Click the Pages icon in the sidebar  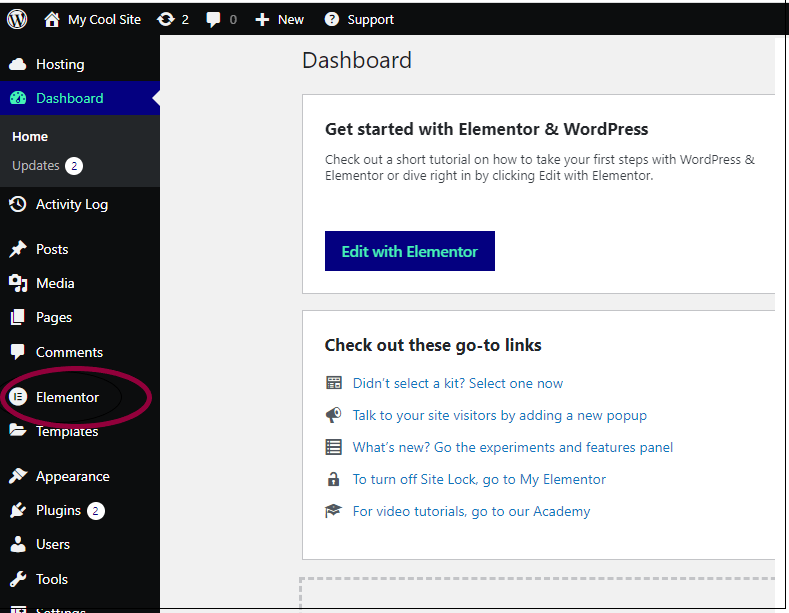pos(18,317)
